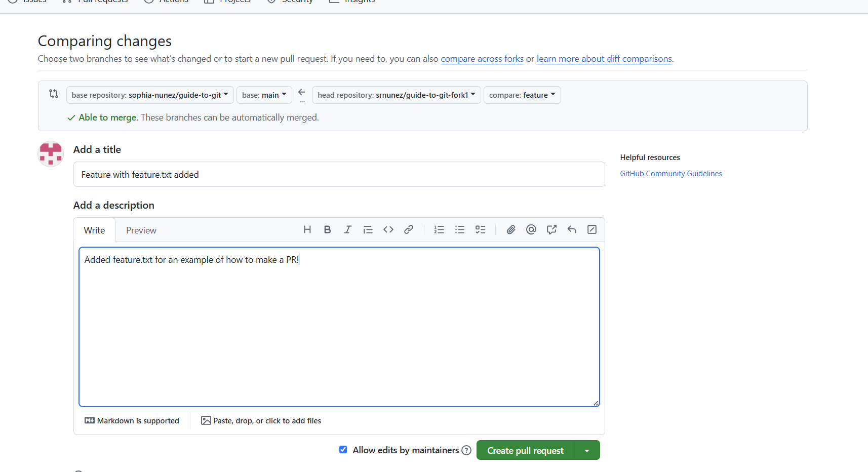Select the Write tab
Screen dimensions: 868x472
click(94, 230)
